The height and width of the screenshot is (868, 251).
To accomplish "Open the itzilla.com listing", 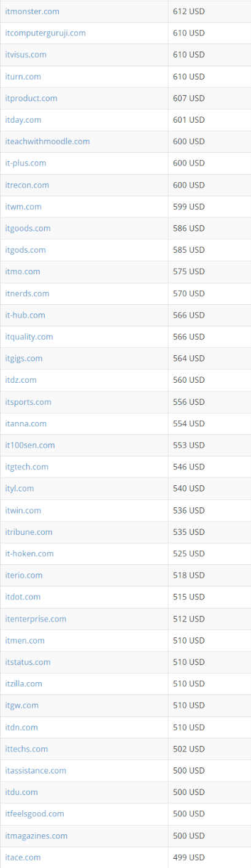I will [24, 683].
